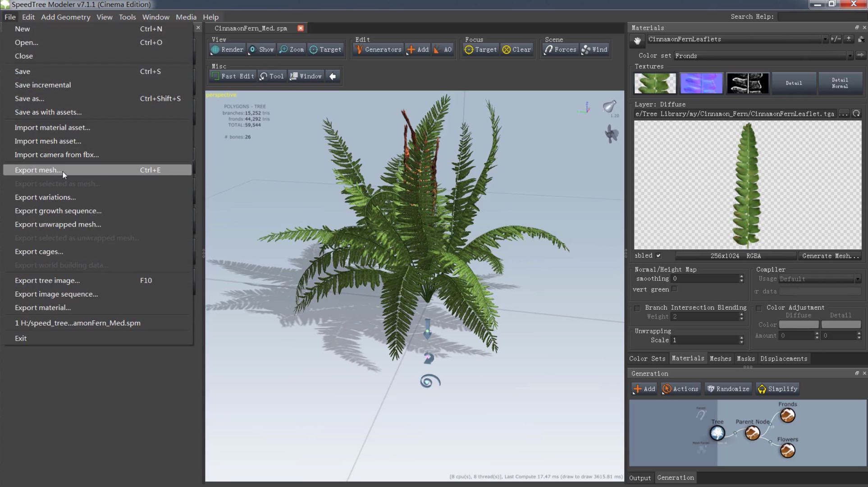Switch to the Meshes tab
The image size is (868, 487).
pos(720,358)
